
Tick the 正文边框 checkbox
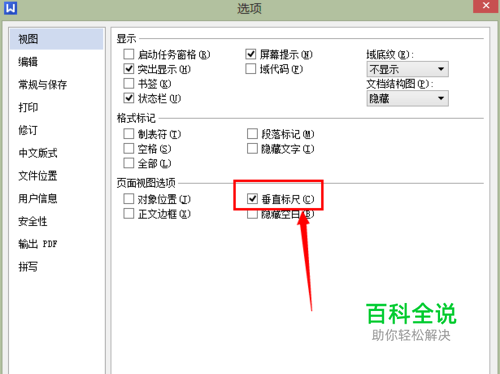[129, 213]
